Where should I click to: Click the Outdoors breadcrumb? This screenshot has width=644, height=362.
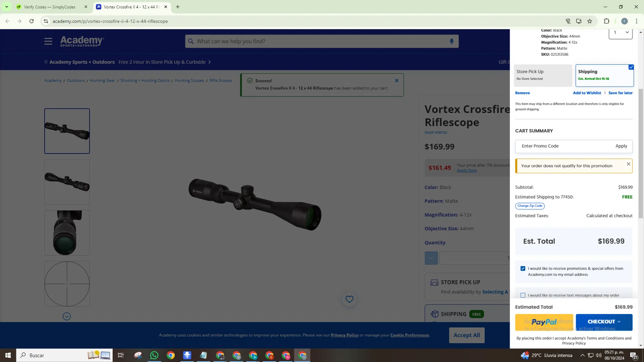coord(76,81)
